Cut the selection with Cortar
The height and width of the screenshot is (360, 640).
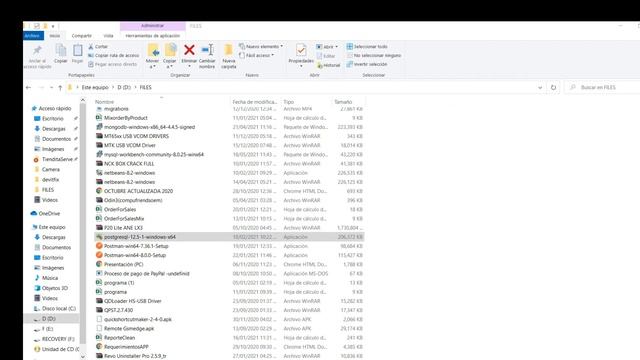click(98, 47)
